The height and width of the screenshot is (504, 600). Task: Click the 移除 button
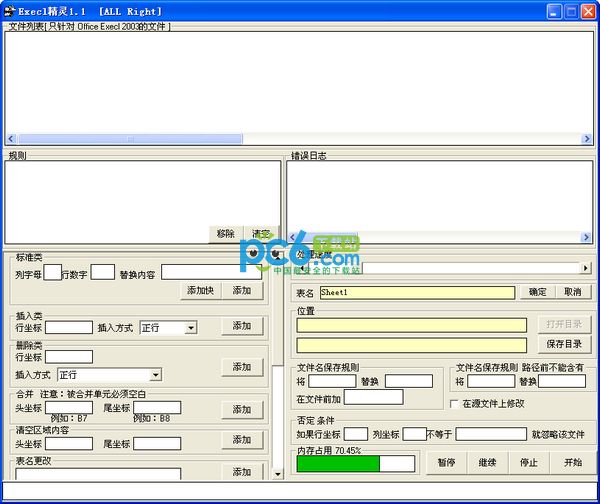[x=225, y=234]
